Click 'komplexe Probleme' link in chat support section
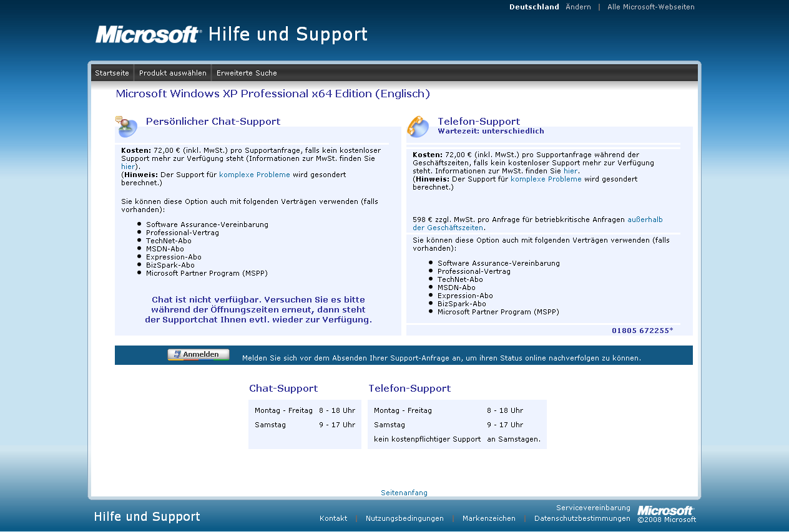Image resolution: width=789 pixels, height=532 pixels. tap(255, 175)
